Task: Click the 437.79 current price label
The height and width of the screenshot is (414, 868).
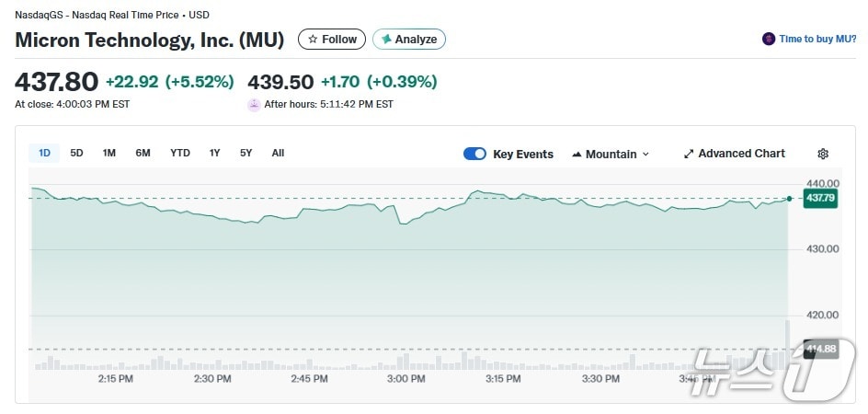Action: (x=819, y=198)
